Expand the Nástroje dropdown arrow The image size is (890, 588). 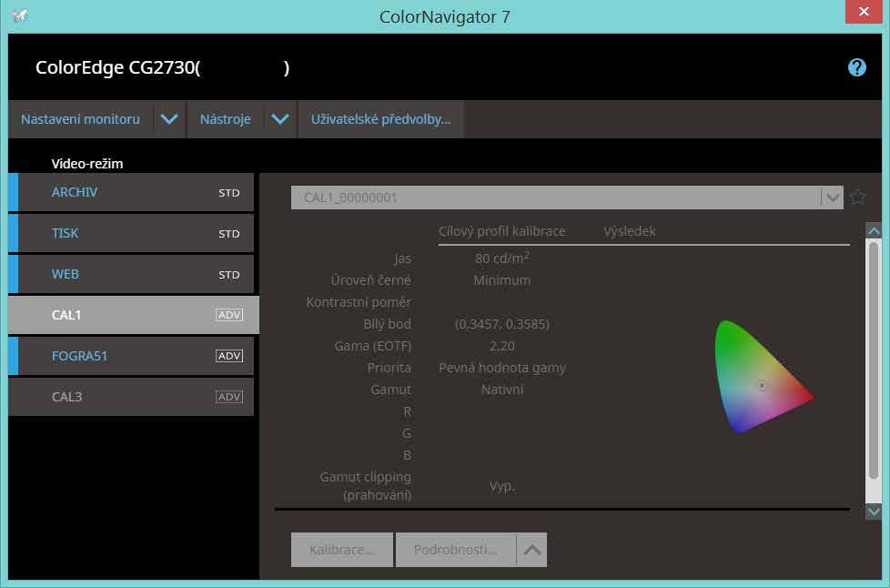click(x=279, y=119)
